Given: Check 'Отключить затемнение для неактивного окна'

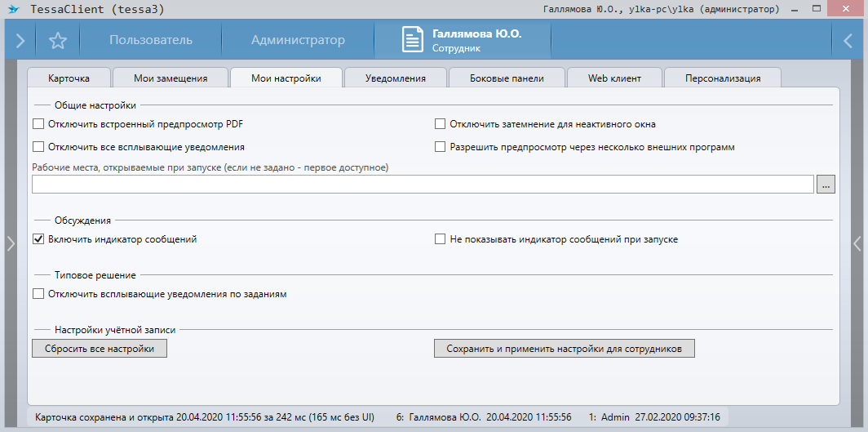Looking at the screenshot, I should (x=440, y=124).
